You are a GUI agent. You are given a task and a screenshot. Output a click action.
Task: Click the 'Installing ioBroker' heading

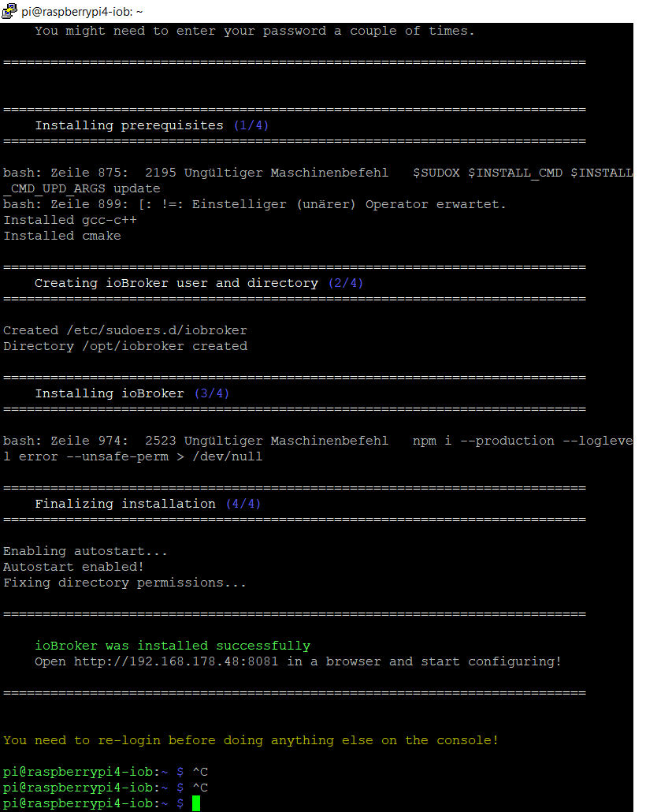[110, 393]
